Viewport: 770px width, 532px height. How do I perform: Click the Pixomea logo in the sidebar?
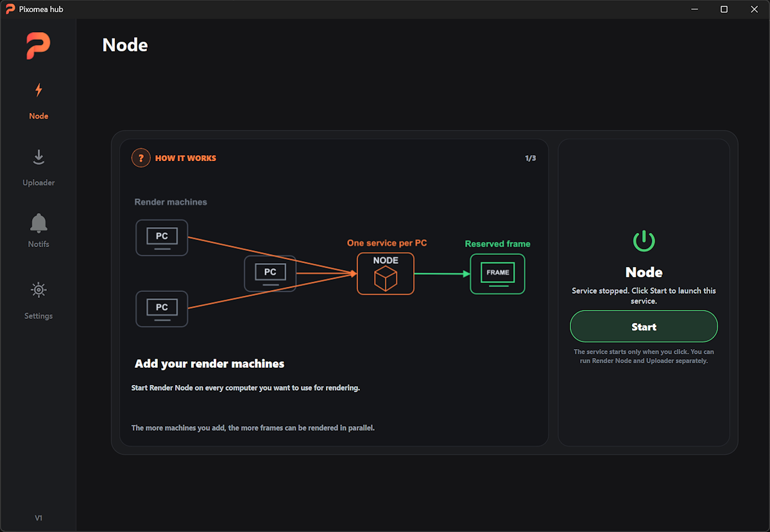click(38, 46)
